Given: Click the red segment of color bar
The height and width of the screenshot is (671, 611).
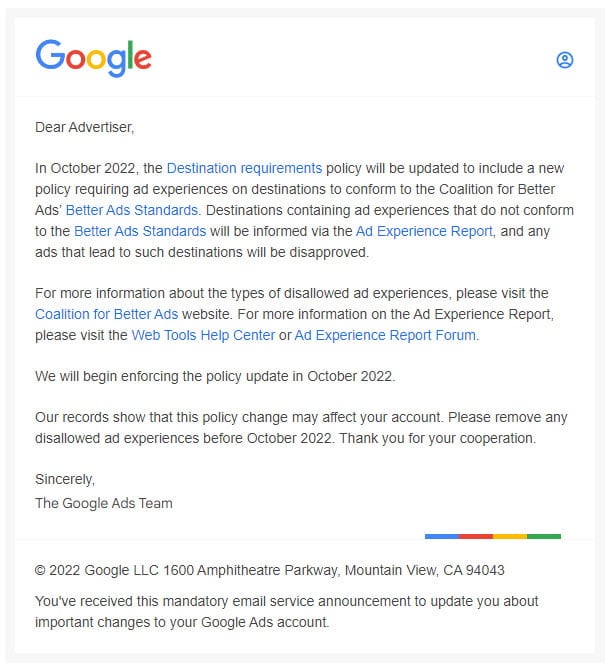Looking at the screenshot, I should 476,536.
